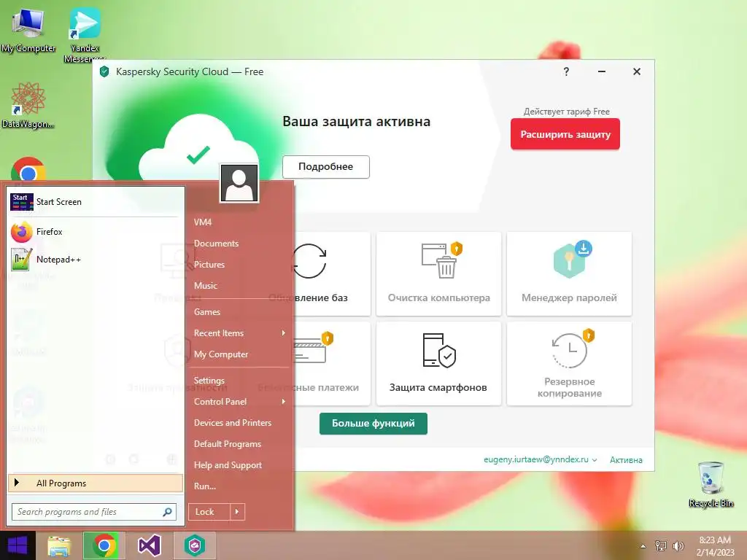
Task: Expand All Programs list
Action: pos(96,483)
